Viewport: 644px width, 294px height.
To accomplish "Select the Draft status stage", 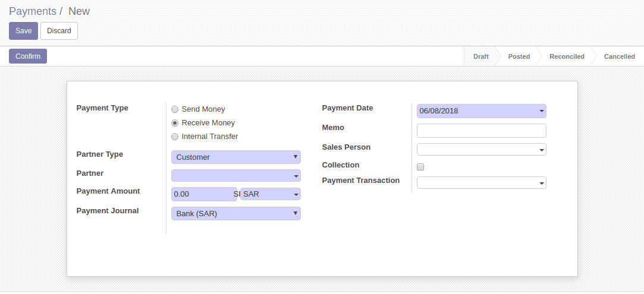I will coord(480,56).
